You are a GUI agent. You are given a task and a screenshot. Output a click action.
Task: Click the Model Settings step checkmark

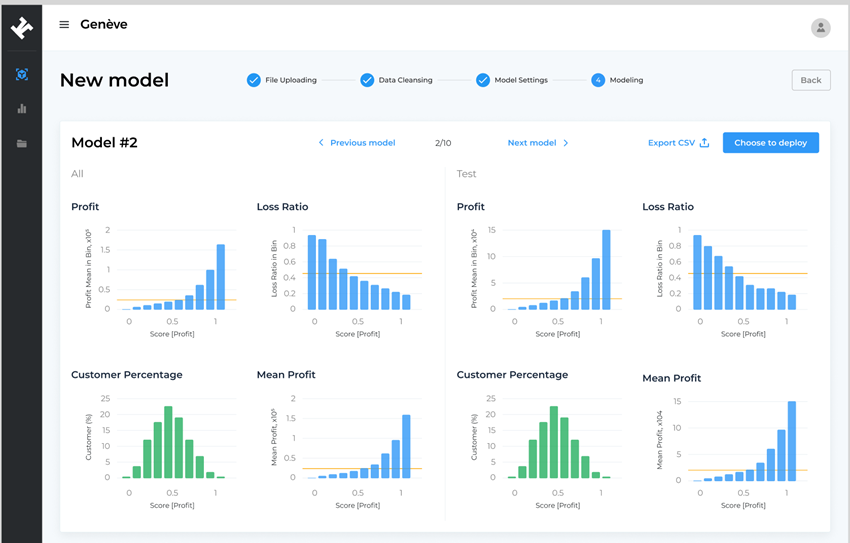pos(483,80)
